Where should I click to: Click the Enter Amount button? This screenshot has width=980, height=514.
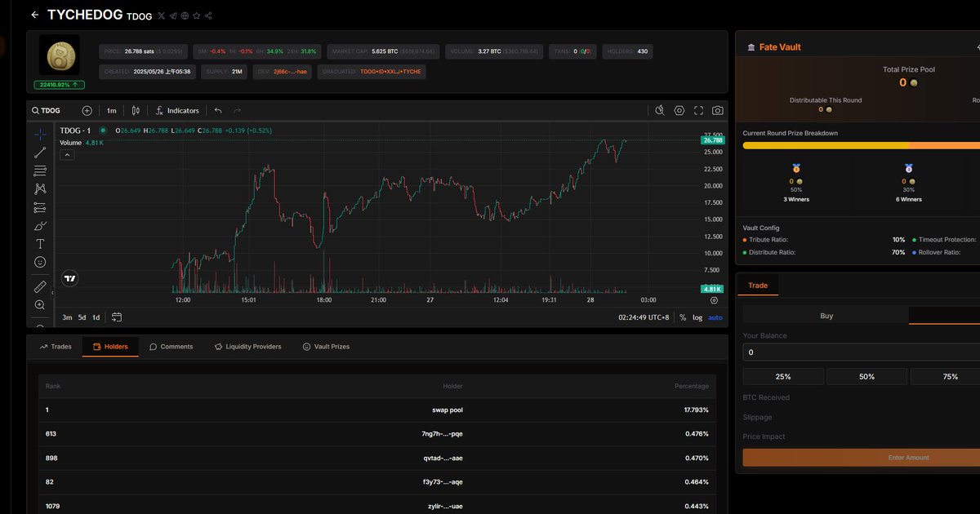click(862, 458)
